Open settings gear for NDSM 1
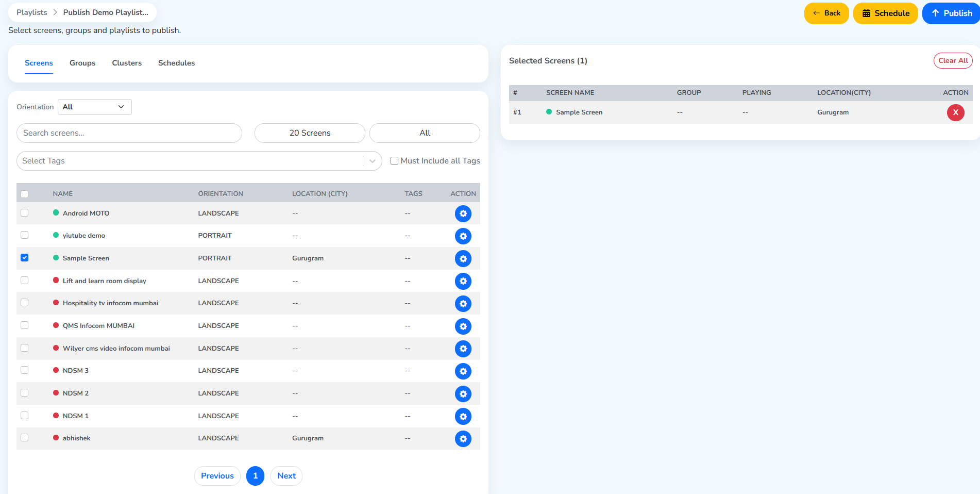Viewport: 980px width, 494px height. tap(463, 416)
